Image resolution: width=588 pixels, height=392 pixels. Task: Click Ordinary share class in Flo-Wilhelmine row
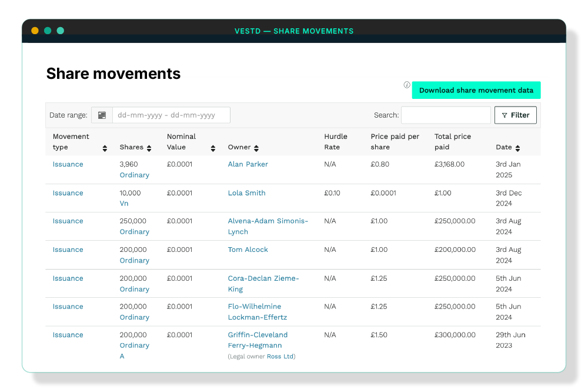(134, 317)
